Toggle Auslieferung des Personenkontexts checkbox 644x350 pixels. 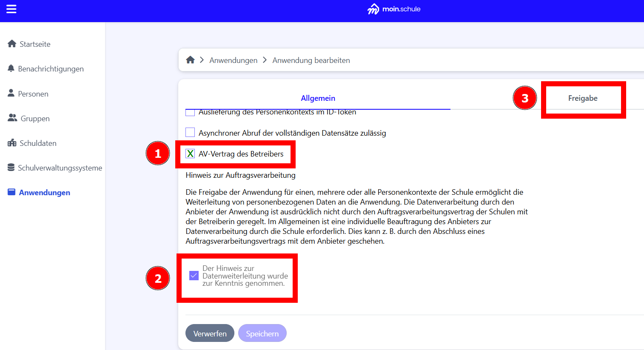click(x=190, y=112)
